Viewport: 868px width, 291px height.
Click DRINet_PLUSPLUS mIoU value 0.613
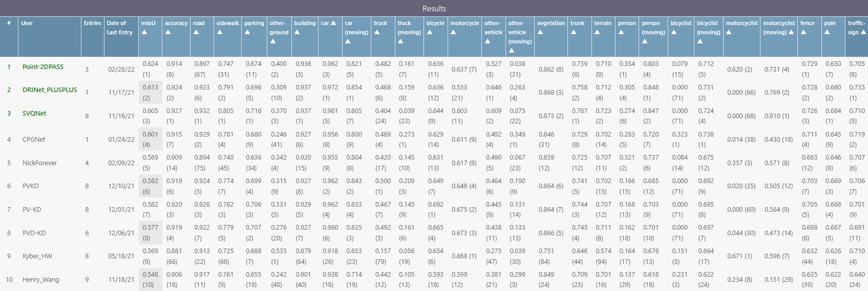pyautogui.click(x=150, y=87)
